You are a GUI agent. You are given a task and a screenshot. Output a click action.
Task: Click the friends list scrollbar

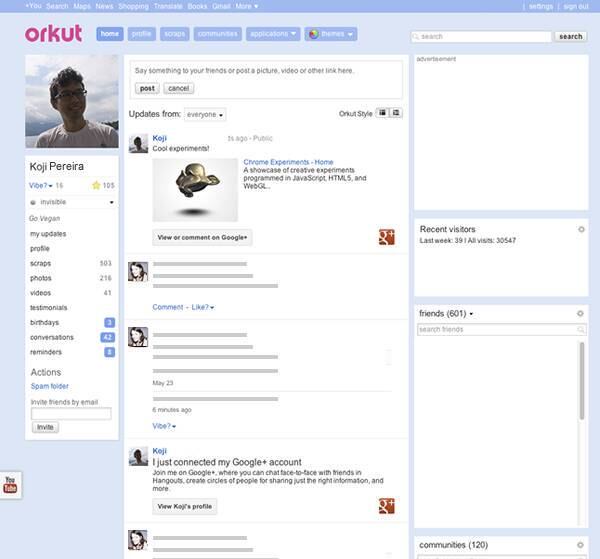pyautogui.click(x=582, y=381)
